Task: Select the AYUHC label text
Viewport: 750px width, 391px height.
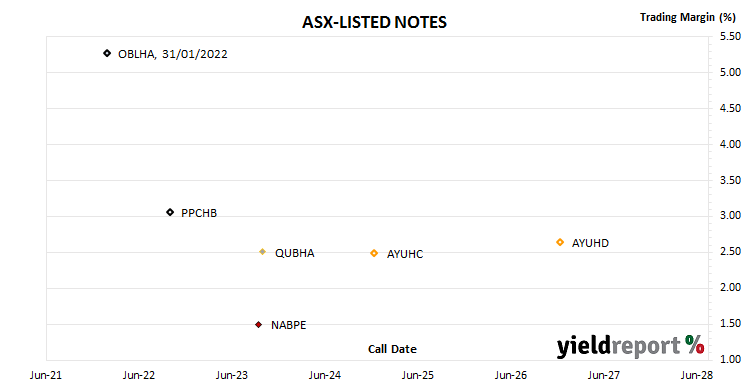Action: pyautogui.click(x=405, y=254)
